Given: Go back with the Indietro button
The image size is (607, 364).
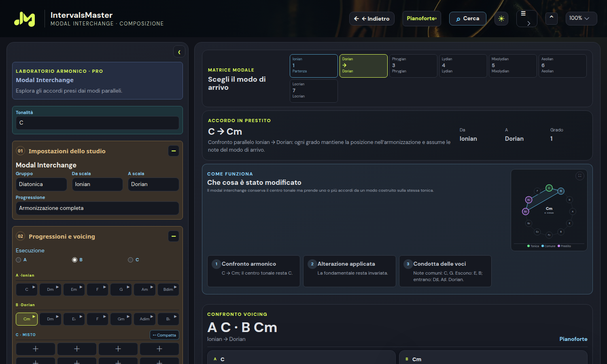Looking at the screenshot, I should (372, 19).
